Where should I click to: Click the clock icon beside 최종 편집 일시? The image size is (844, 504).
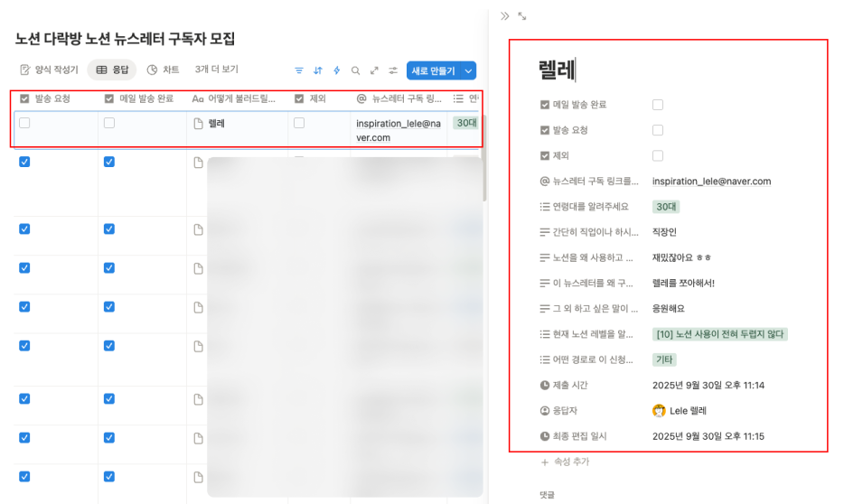tap(544, 436)
